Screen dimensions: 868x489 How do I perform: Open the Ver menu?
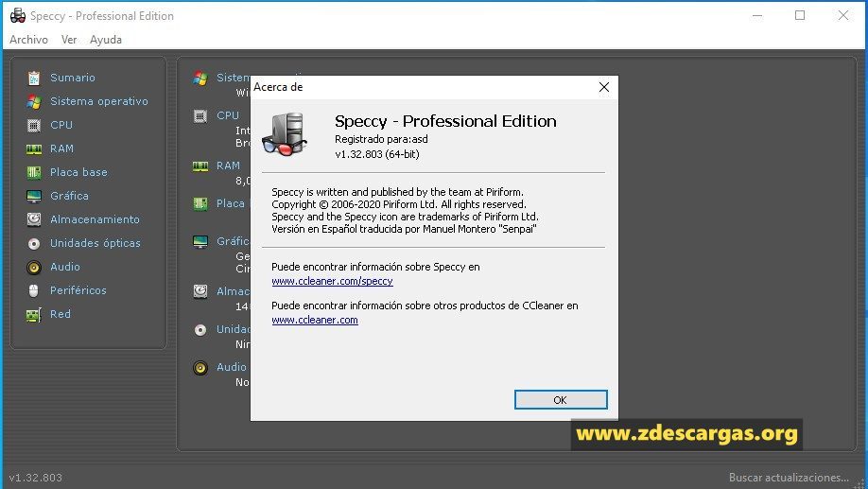[x=69, y=40]
